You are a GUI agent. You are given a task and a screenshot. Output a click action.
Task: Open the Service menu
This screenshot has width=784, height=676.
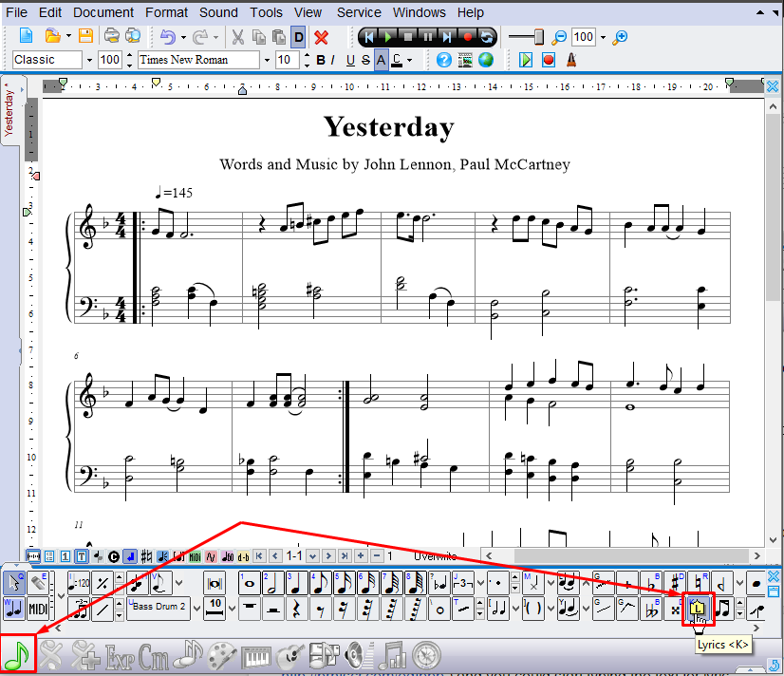[359, 12]
